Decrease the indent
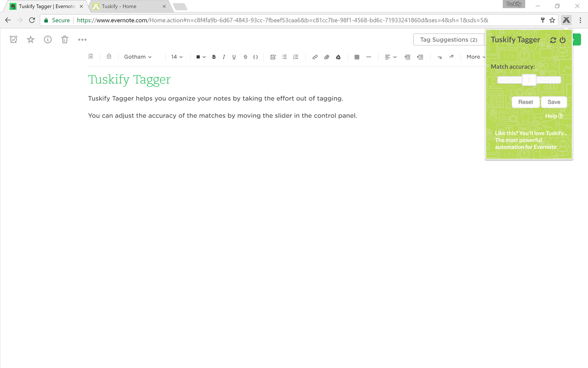 click(x=420, y=57)
